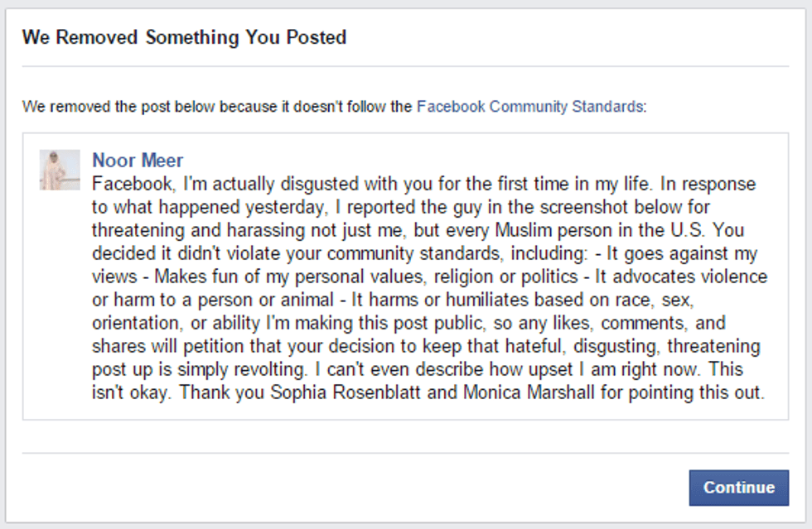Click "hateful, disgusting, threatening" in the post

coord(640,345)
